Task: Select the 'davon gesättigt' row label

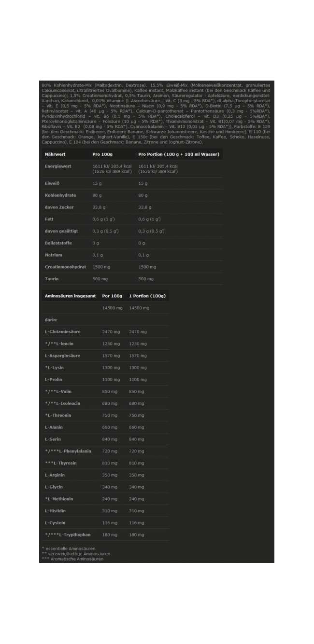Action: (x=61, y=231)
